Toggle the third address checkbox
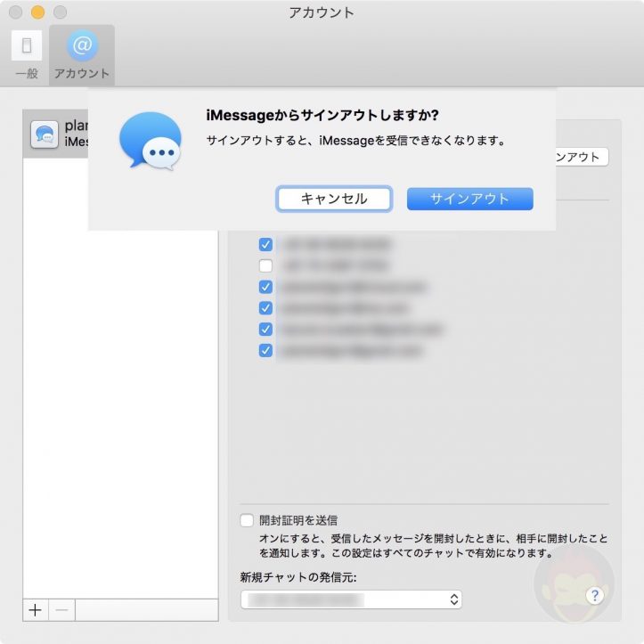The width and height of the screenshot is (644, 644). pos(265,287)
